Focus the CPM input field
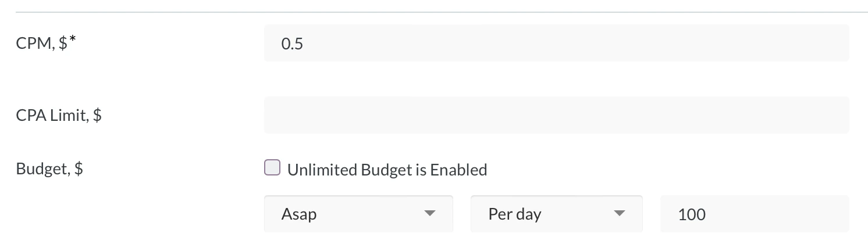 click(557, 43)
